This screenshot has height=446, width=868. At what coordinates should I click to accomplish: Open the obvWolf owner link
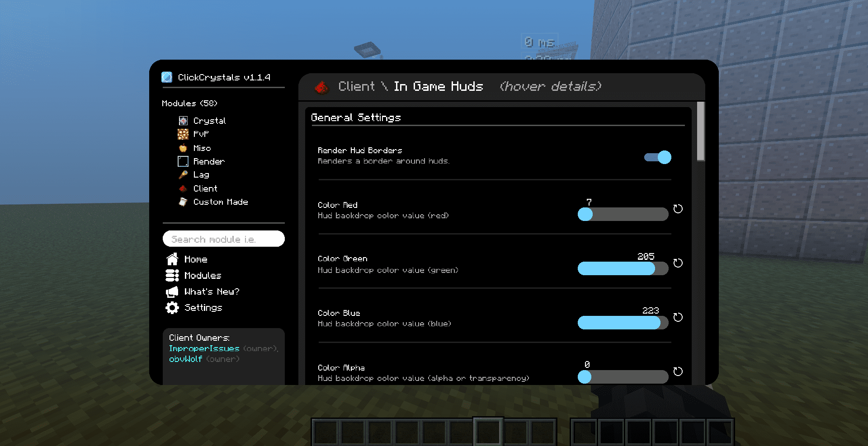pyautogui.click(x=185, y=359)
